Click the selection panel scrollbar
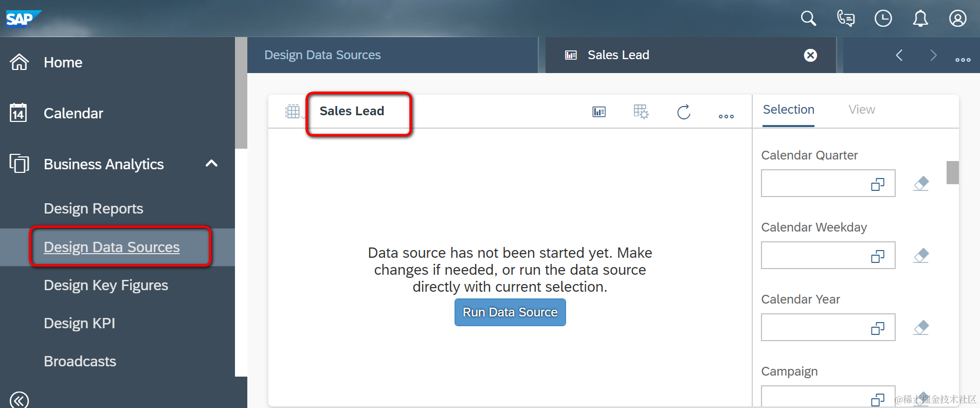 953,172
